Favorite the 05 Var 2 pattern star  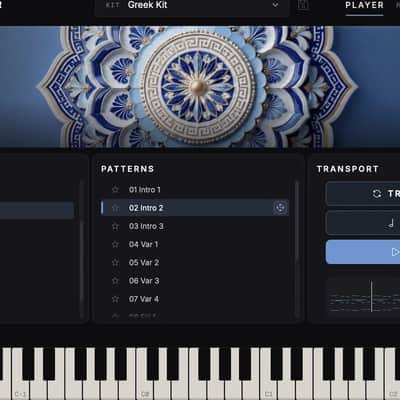point(115,263)
